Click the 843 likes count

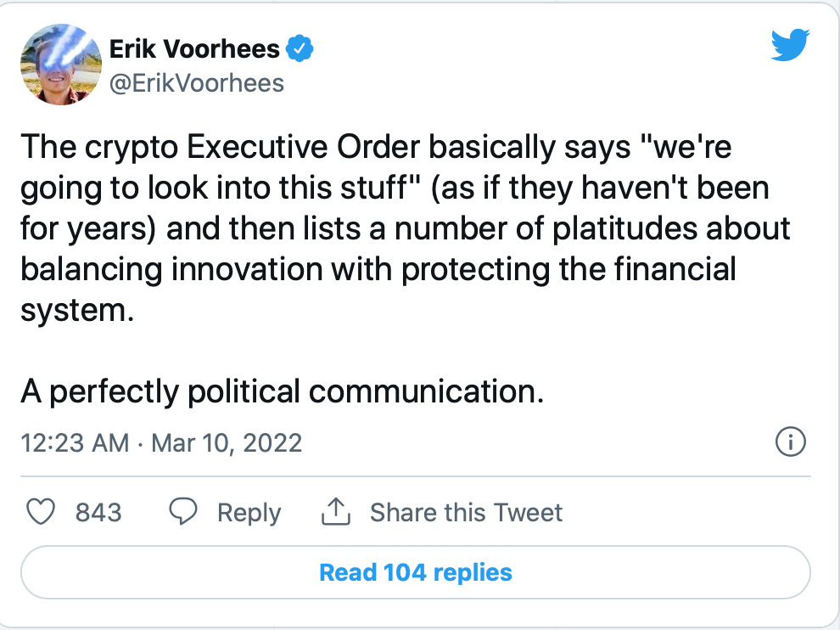tap(98, 512)
